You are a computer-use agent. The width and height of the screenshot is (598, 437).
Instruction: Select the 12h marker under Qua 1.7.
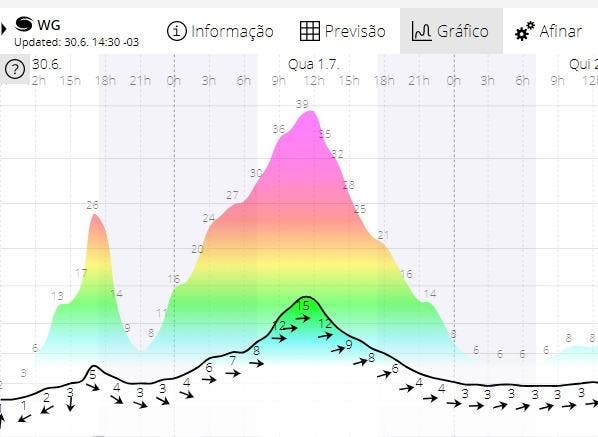[x=314, y=80]
